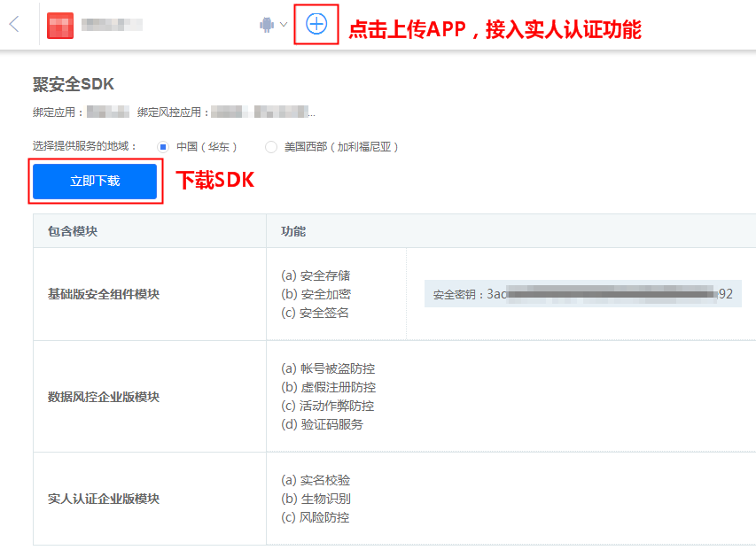
Task: Click (c) 安全签名 text
Action: (x=315, y=313)
